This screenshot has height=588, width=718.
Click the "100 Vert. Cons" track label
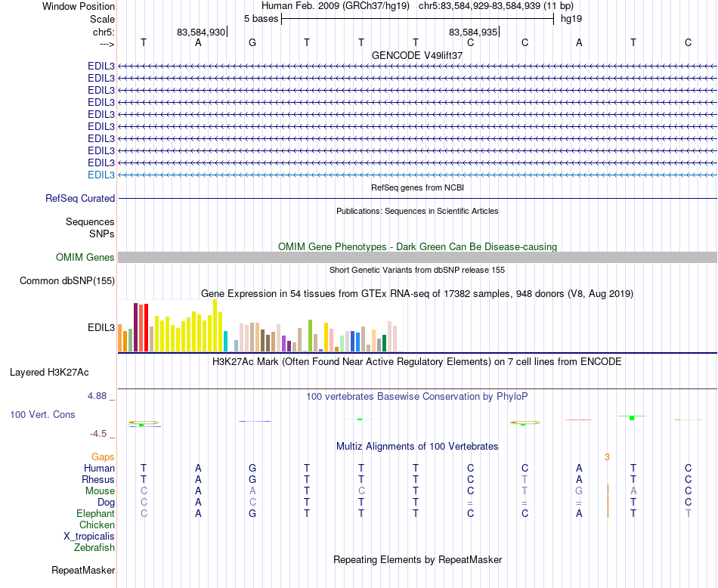click(42, 414)
